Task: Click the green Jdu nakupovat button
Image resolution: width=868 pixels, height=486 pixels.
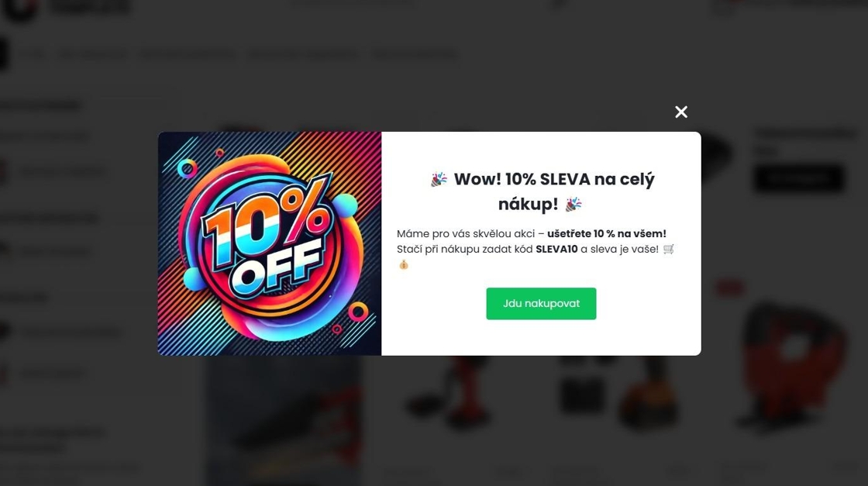Action: (x=541, y=303)
